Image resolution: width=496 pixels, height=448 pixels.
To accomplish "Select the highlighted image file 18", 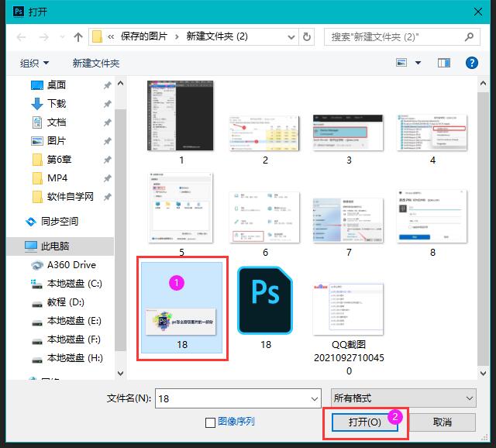I will pyautogui.click(x=181, y=308).
